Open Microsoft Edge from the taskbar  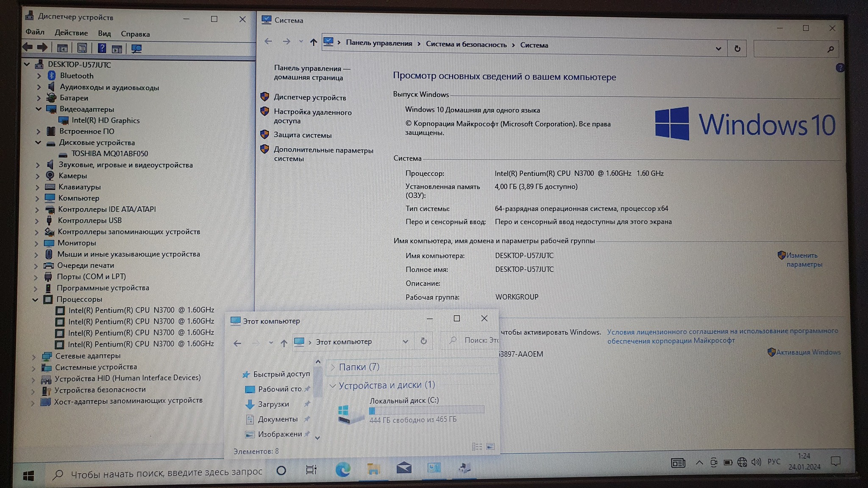pyautogui.click(x=342, y=469)
